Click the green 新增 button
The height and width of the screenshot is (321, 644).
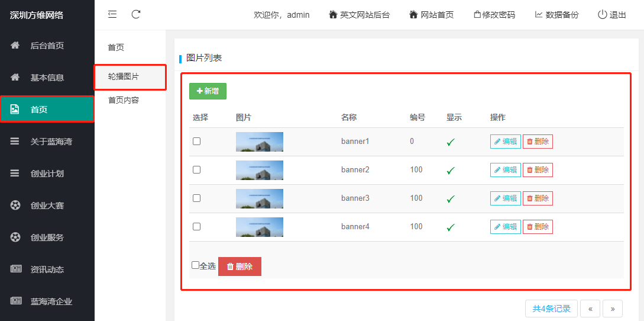tap(208, 91)
